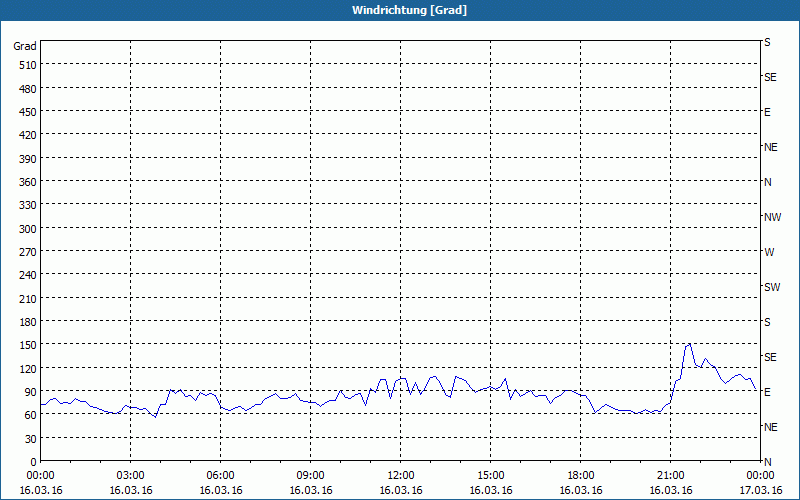Click the 00:00 label above 17.03.16
The image size is (800, 500).
coord(761,476)
